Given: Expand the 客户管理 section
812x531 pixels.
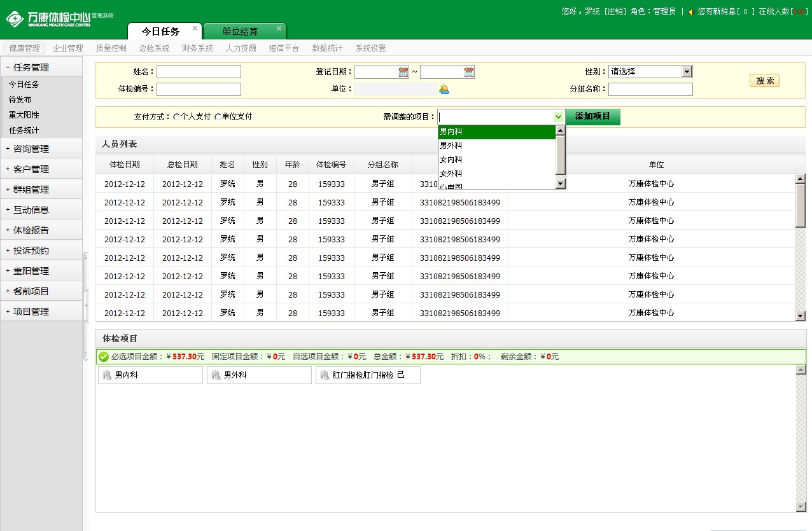Looking at the screenshot, I should click(41, 169).
